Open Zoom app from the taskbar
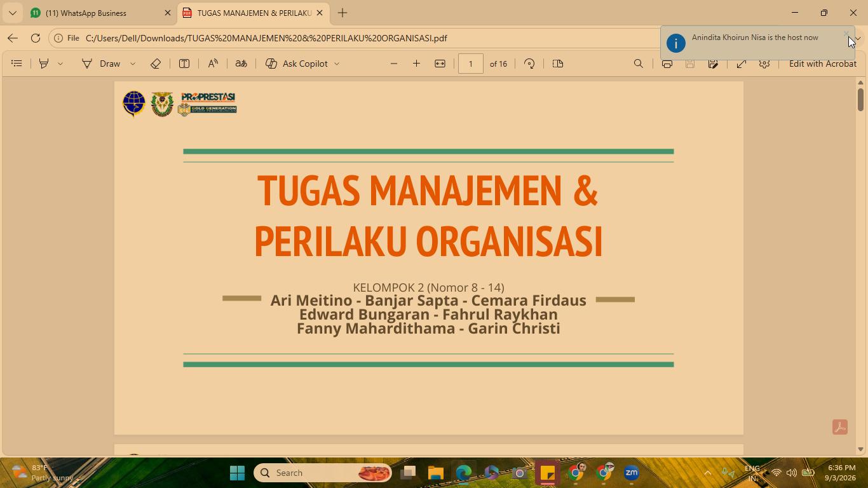This screenshot has width=868, height=488. point(631,473)
